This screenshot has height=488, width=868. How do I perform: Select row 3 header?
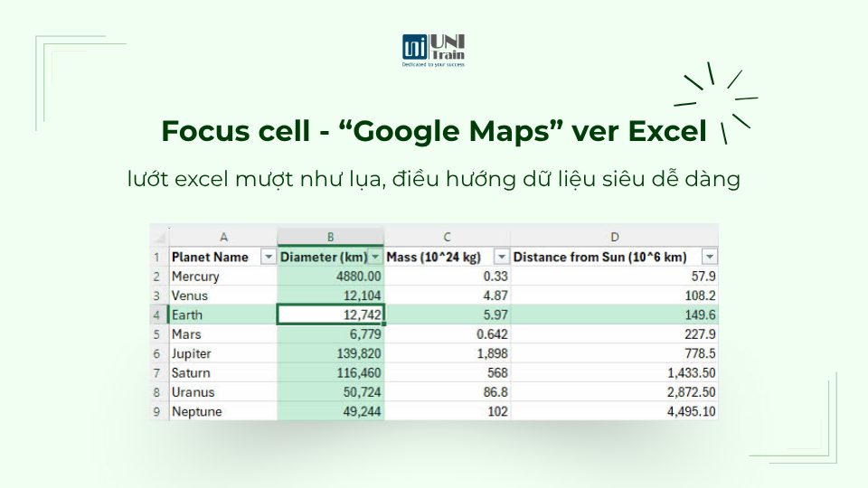pyautogui.click(x=159, y=296)
